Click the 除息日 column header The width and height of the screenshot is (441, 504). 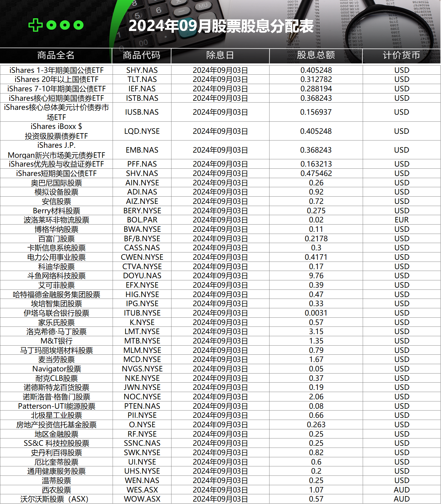coord(220,55)
